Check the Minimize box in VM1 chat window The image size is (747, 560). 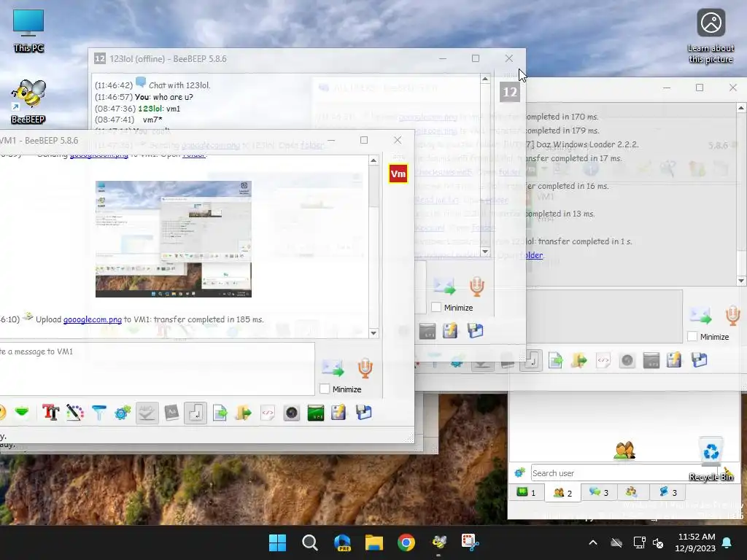coord(325,389)
